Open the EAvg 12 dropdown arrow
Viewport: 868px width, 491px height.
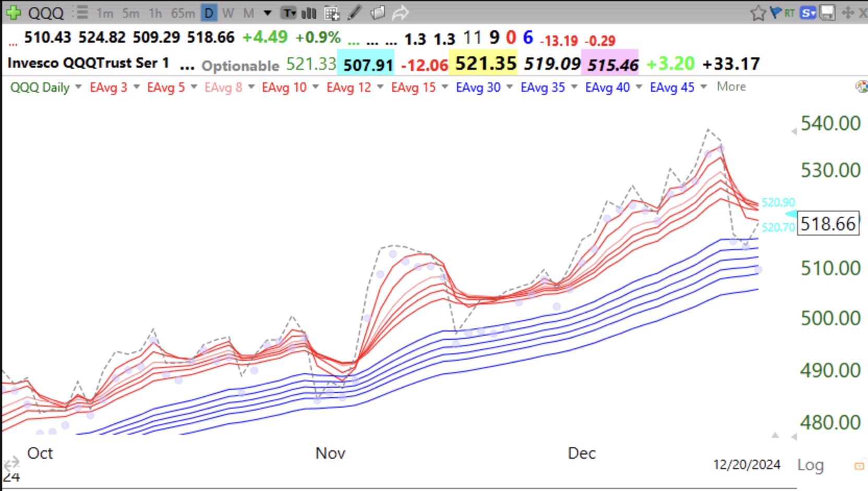(x=380, y=87)
